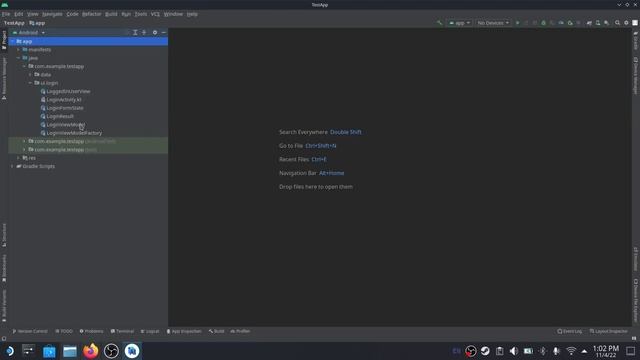The image size is (640, 360).
Task: Open the Device Manager toolbar icon
Action: coord(598,23)
